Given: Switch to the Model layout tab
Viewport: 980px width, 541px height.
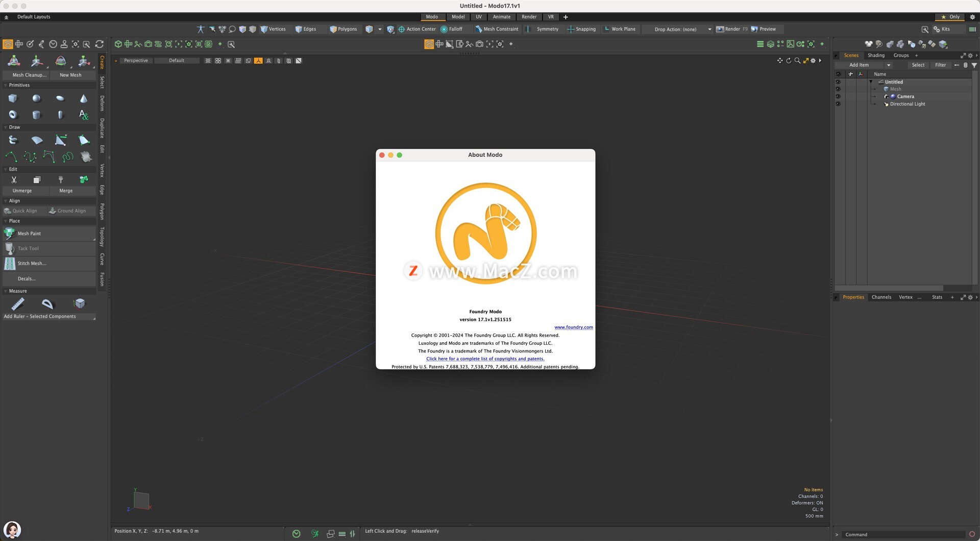Looking at the screenshot, I should pyautogui.click(x=458, y=17).
